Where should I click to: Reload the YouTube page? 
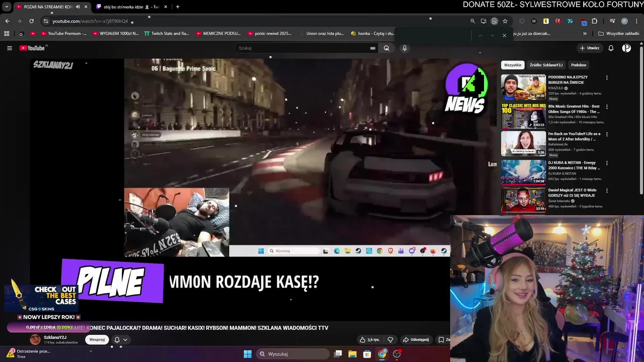point(31,21)
